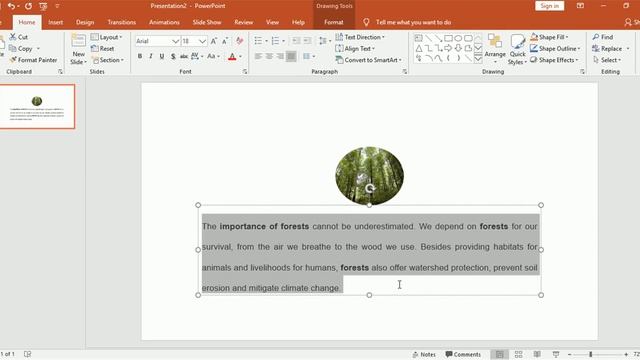
Task: Align text right
Action: pyautogui.click(x=280, y=56)
